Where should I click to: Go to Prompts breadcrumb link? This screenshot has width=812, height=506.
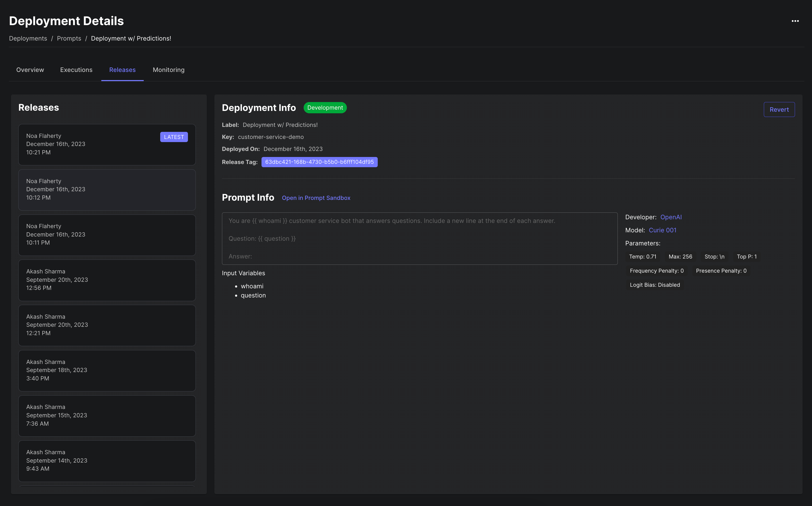(69, 38)
